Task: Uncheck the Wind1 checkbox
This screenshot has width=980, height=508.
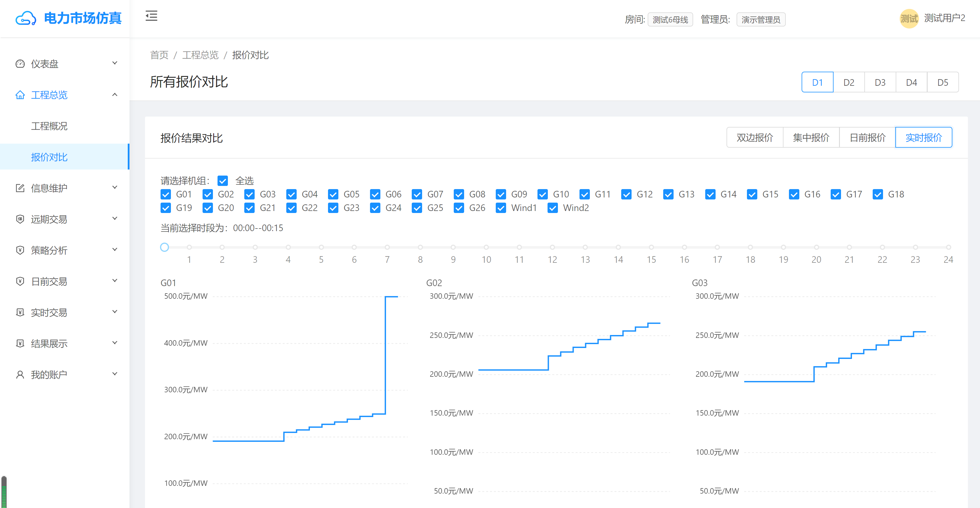Action: [501, 208]
